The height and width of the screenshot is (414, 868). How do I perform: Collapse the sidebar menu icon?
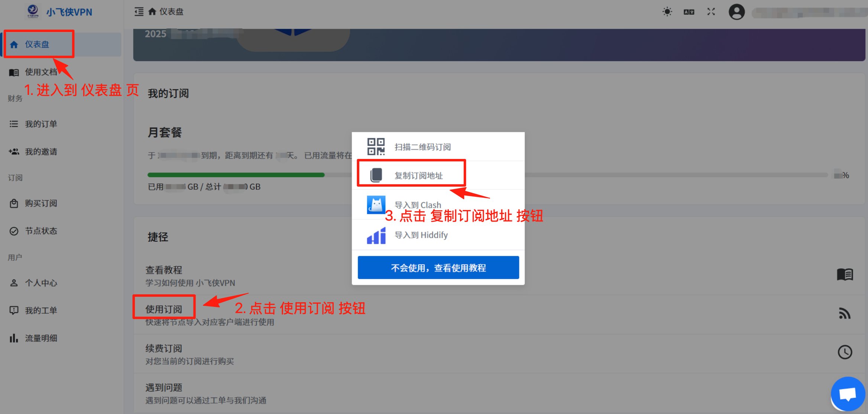tap(139, 12)
